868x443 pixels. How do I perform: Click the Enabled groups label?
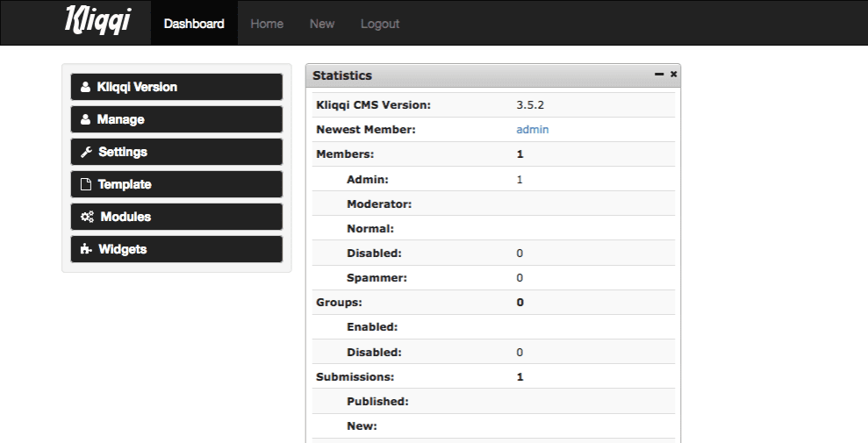tap(372, 327)
